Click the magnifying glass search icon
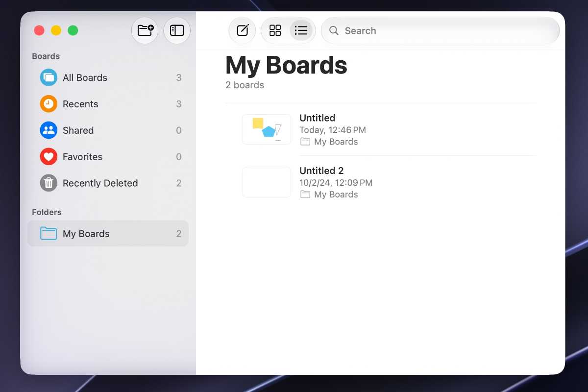This screenshot has width=588, height=392. click(334, 30)
